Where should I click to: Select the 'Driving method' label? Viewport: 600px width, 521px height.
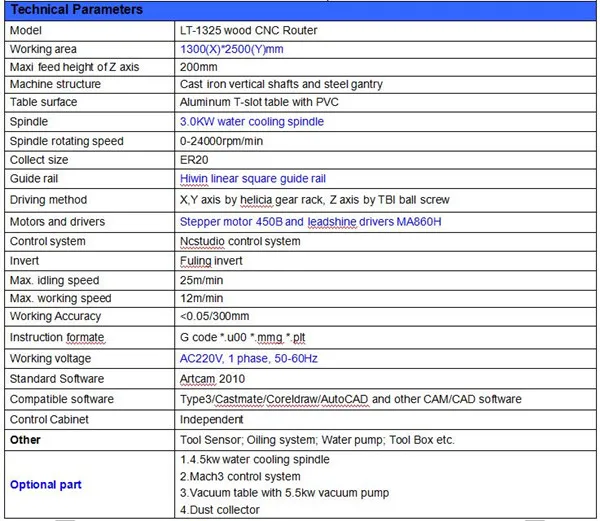point(49,200)
